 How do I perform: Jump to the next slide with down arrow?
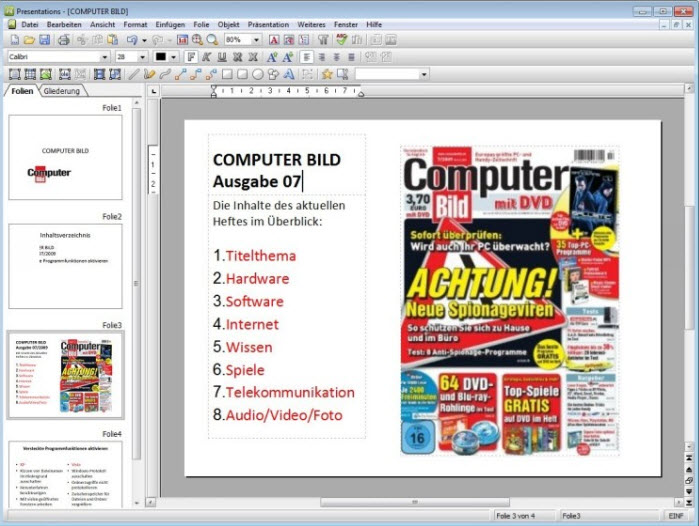click(689, 492)
